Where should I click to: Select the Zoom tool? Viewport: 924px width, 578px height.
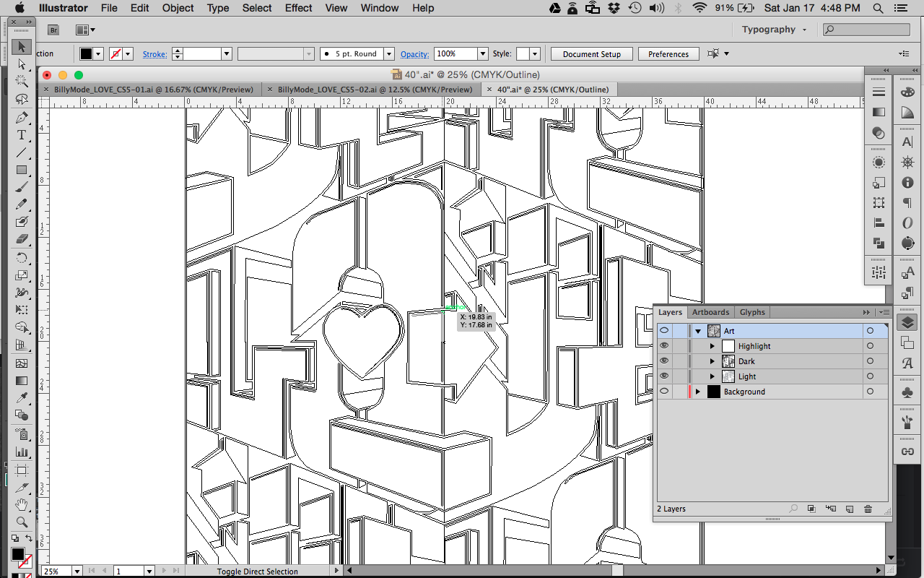21,521
